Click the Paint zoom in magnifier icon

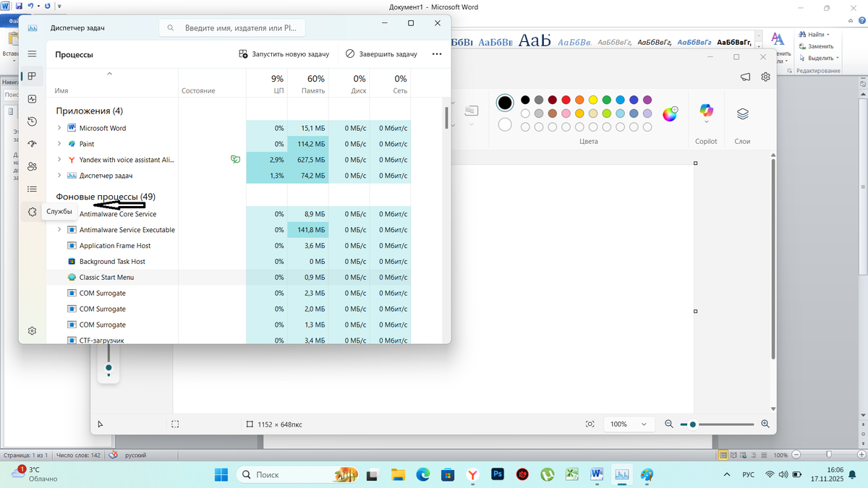(765, 424)
